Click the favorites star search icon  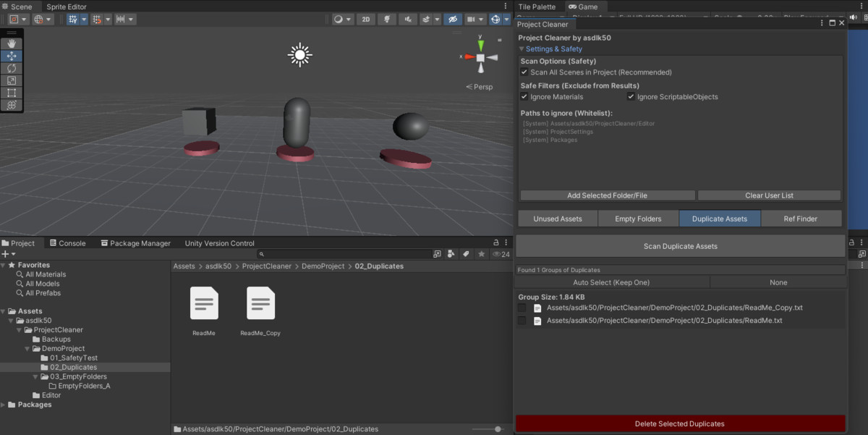coord(481,254)
